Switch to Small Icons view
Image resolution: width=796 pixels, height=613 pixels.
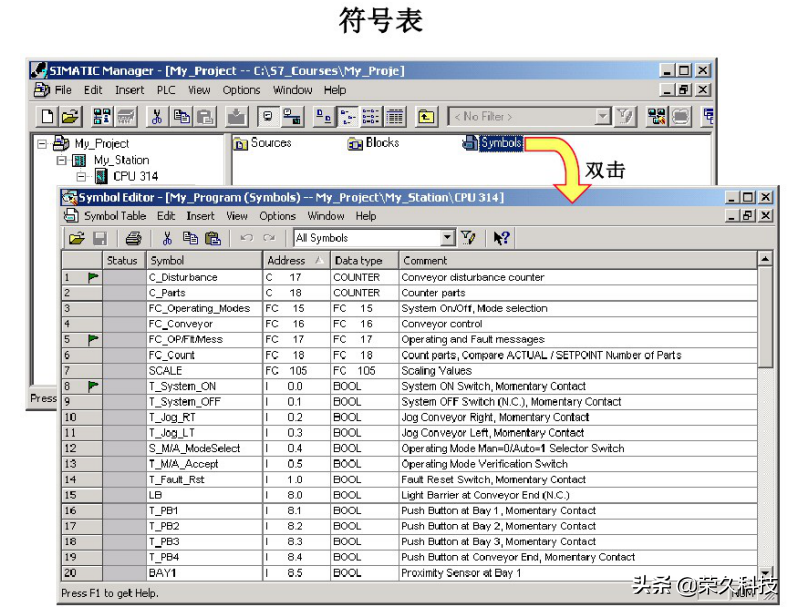pyautogui.click(x=348, y=117)
